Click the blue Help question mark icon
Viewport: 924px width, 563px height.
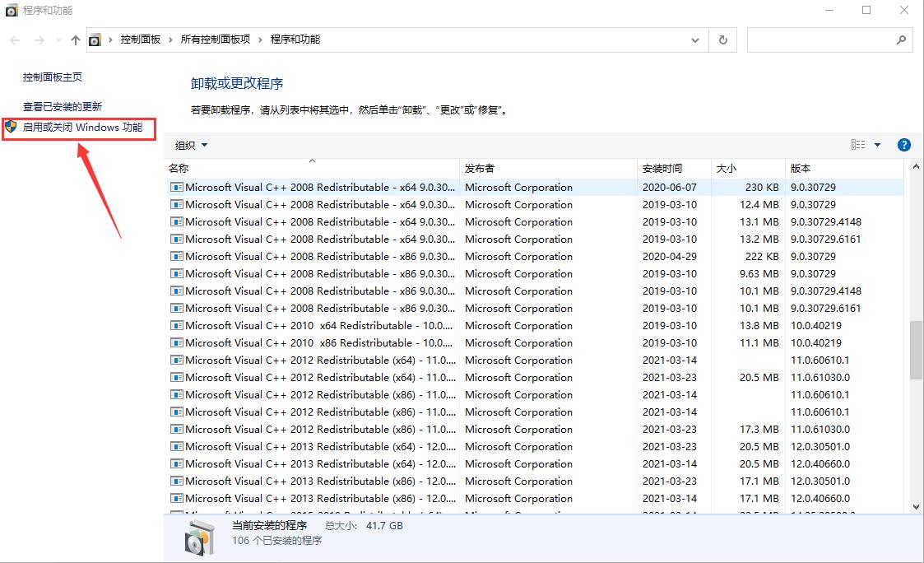click(903, 144)
